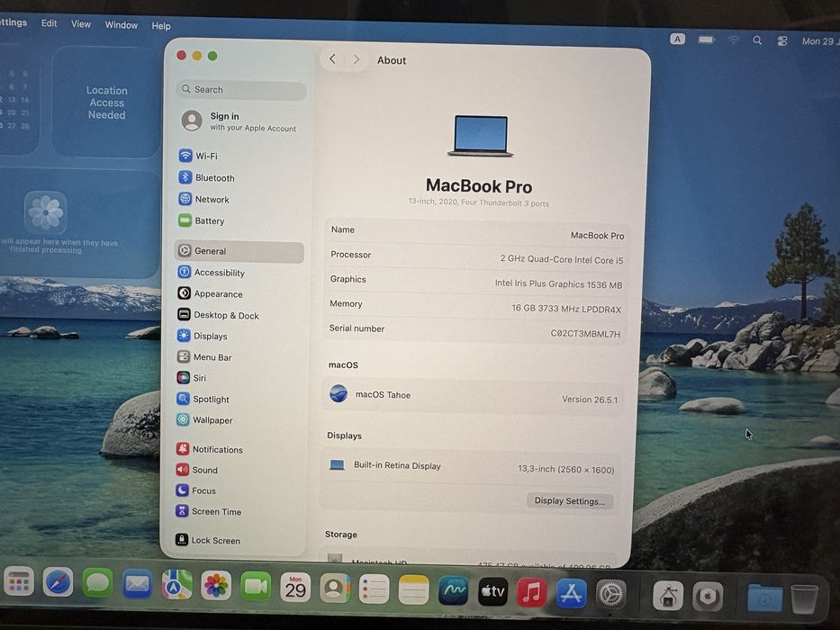This screenshot has width=840, height=630.
Task: Open Menu Bar settings
Action: 204,357
